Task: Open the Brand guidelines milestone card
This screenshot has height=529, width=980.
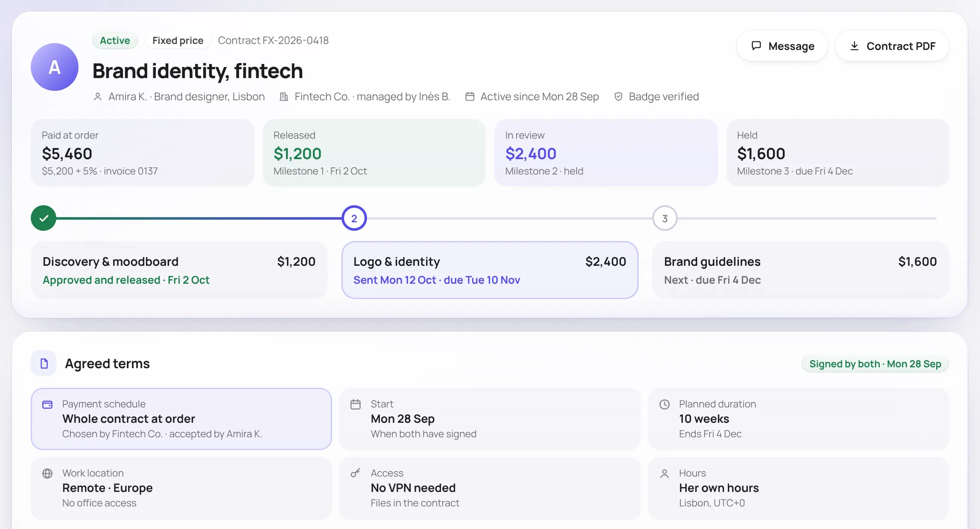Action: pos(801,270)
